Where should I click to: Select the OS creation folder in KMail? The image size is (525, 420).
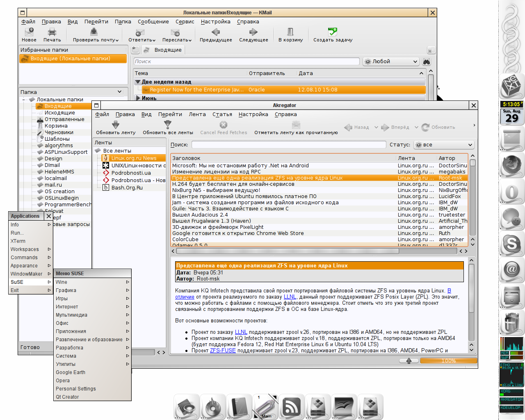point(59,192)
